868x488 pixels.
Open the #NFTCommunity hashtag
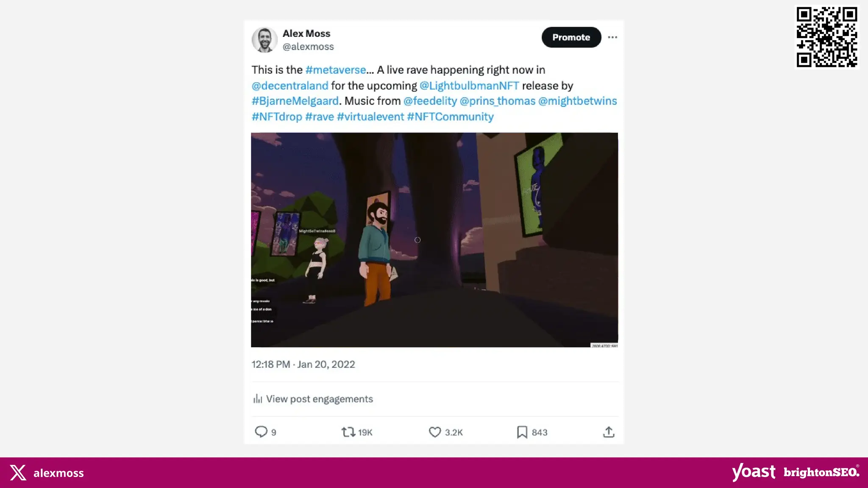(450, 116)
